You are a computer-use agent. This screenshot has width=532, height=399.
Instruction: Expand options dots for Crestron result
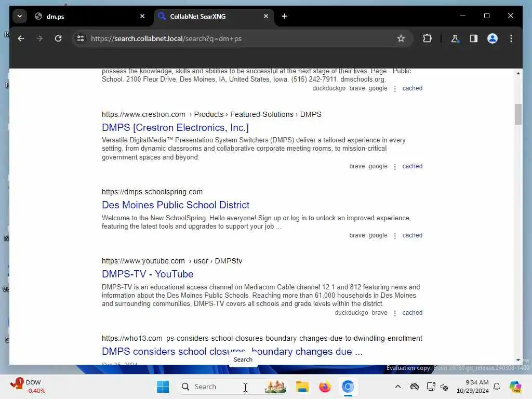[395, 167]
